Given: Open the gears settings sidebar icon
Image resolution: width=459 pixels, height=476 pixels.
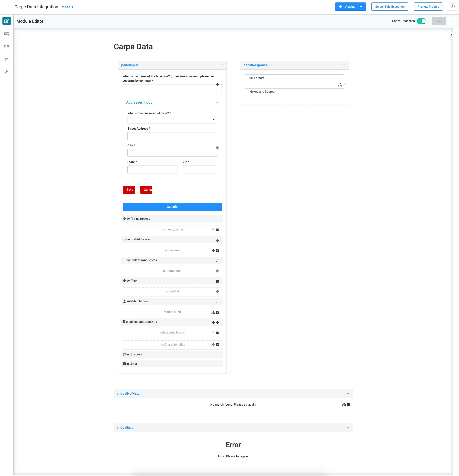Looking at the screenshot, I should tap(7, 34).
